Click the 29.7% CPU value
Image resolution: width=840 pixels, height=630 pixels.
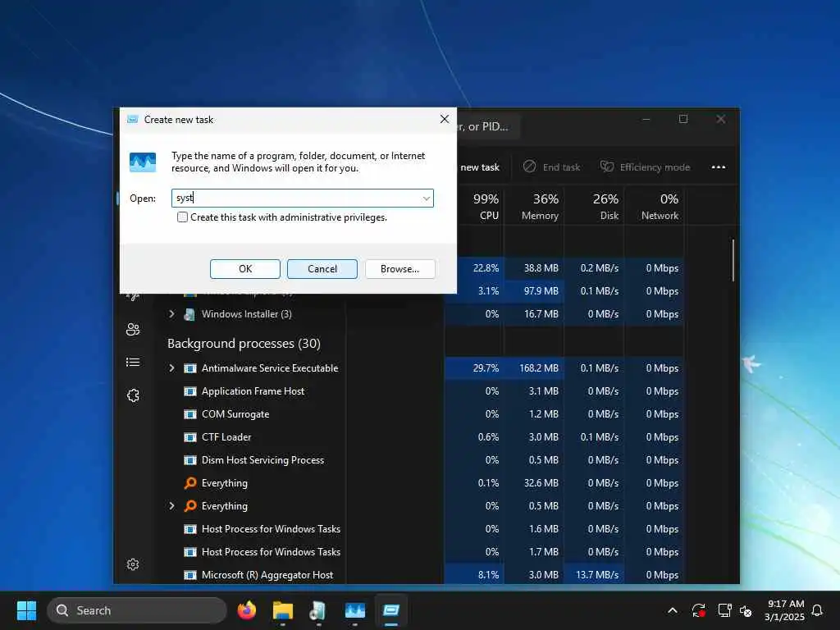[x=486, y=368]
